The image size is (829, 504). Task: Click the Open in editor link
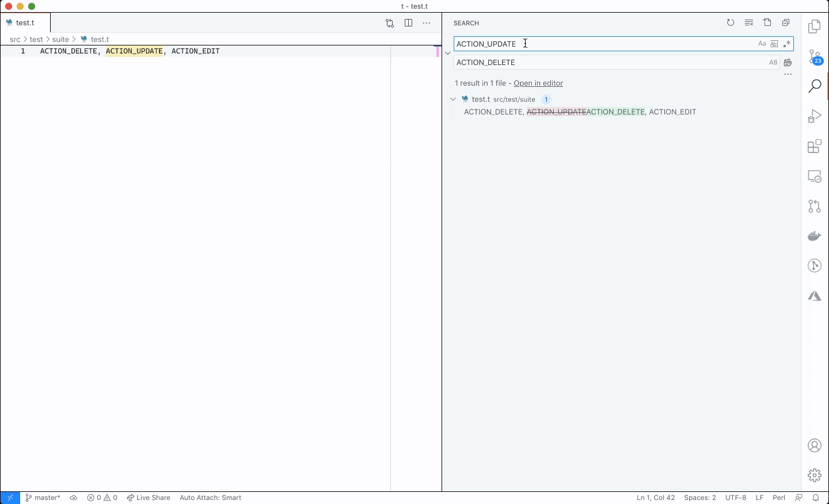tap(538, 83)
